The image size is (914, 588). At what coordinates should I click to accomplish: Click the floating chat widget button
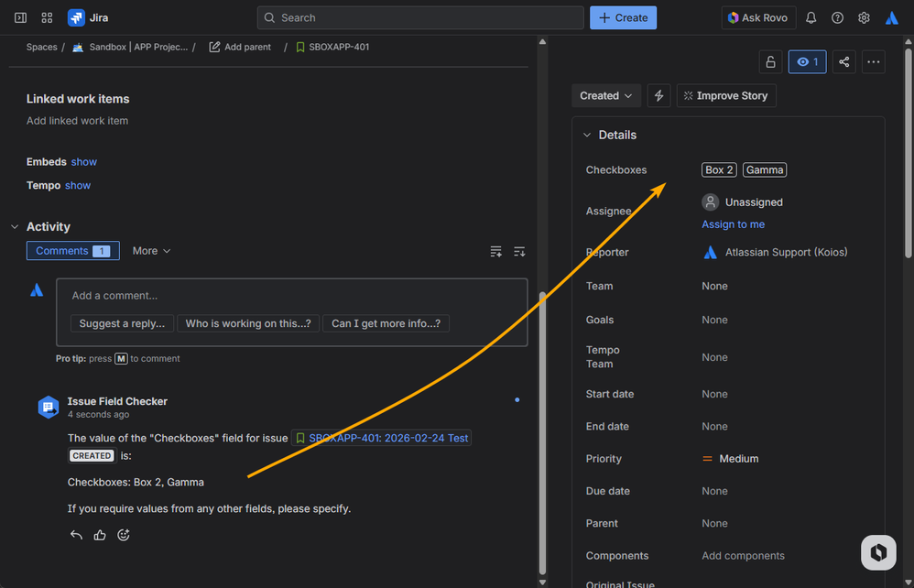coord(878,552)
